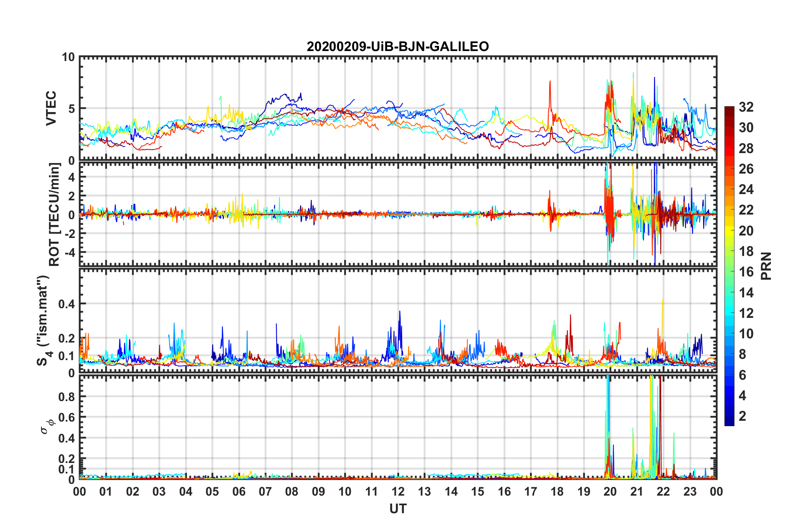Click UT axis tick label 23
Screen dimensions: 796x532
tap(690, 491)
